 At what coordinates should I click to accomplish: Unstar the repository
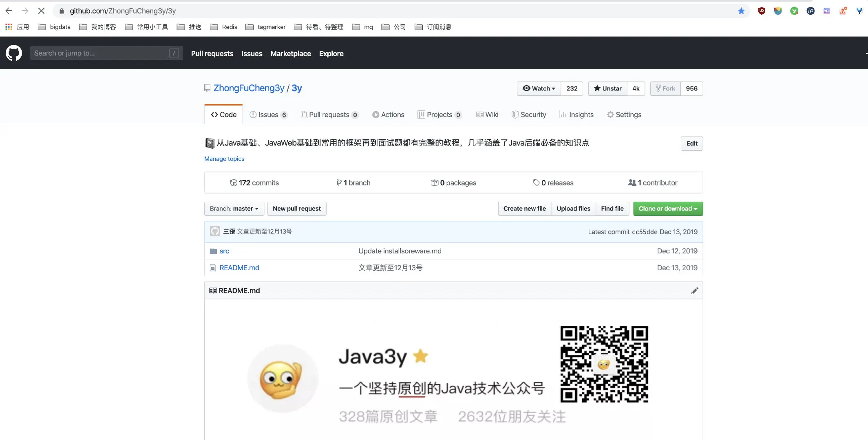click(x=607, y=88)
